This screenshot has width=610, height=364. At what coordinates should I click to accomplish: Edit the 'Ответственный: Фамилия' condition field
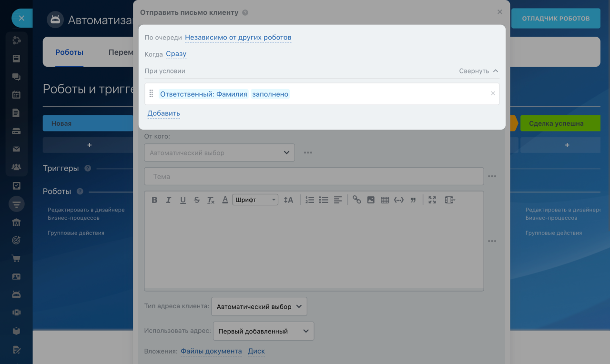point(203,94)
